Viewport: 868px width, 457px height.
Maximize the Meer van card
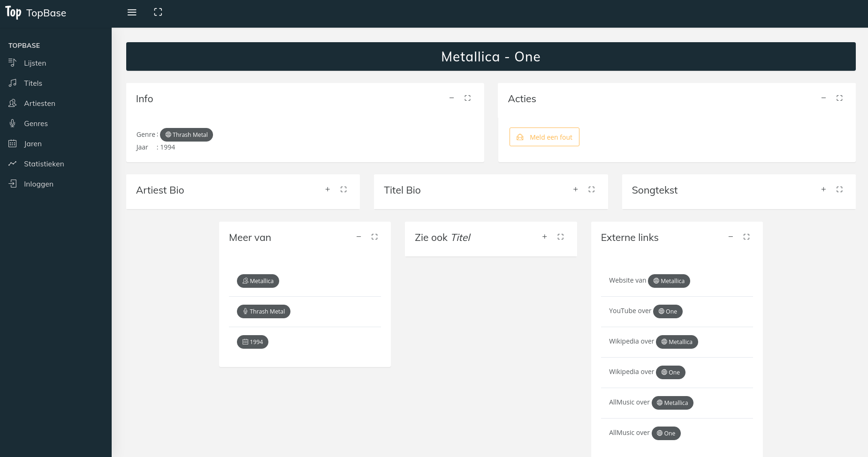point(374,237)
